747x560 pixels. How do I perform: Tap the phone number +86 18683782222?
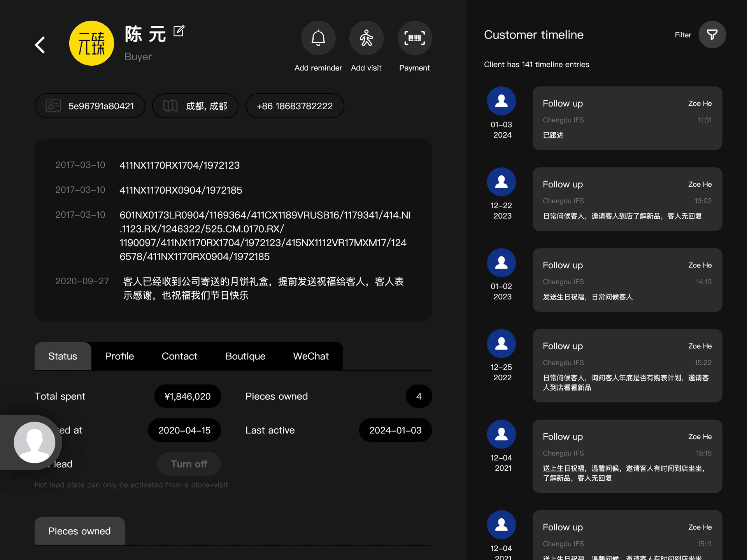pos(295,106)
